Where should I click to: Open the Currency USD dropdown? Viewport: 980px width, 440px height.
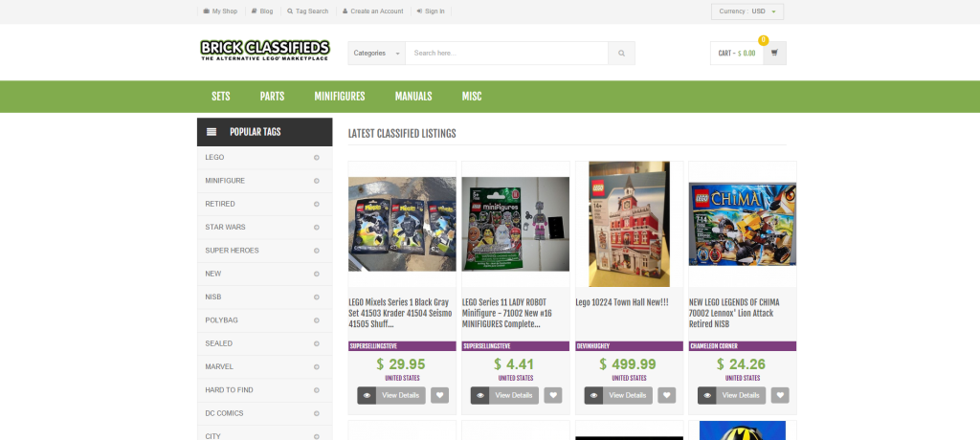click(x=746, y=11)
